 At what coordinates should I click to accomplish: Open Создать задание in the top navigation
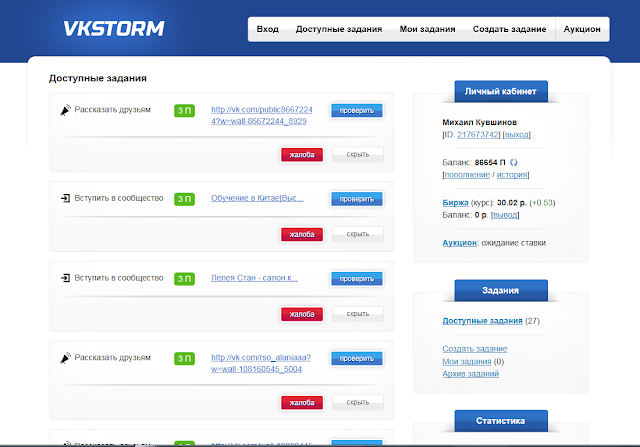pyautogui.click(x=509, y=29)
